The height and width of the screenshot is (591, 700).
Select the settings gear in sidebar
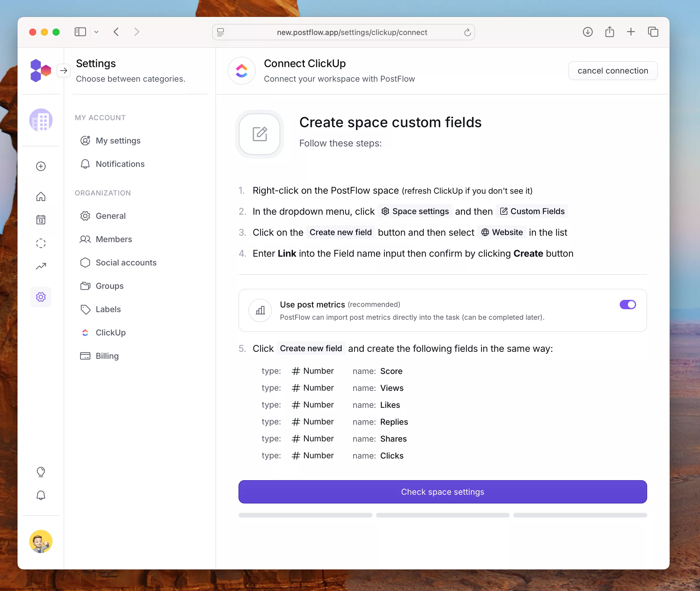[41, 297]
